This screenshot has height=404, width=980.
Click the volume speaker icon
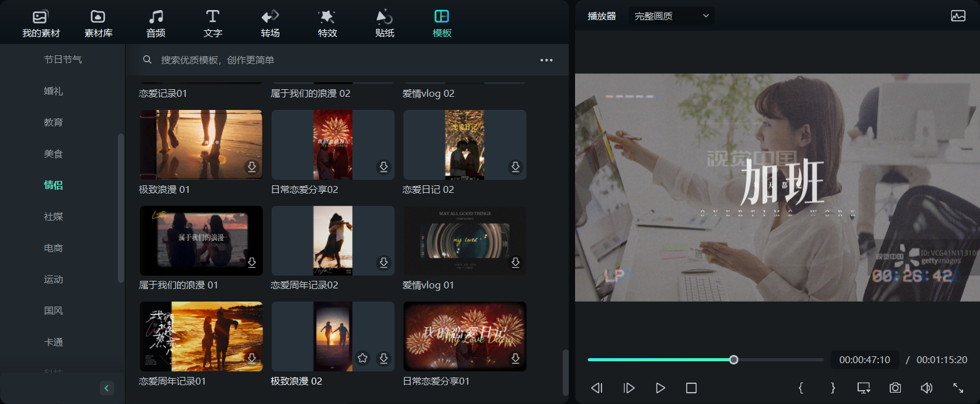point(926,388)
